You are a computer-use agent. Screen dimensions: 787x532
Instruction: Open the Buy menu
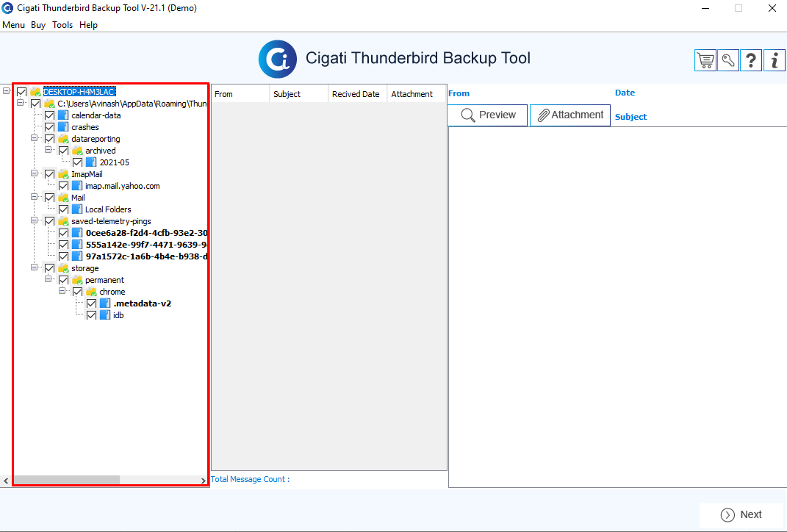(38, 25)
